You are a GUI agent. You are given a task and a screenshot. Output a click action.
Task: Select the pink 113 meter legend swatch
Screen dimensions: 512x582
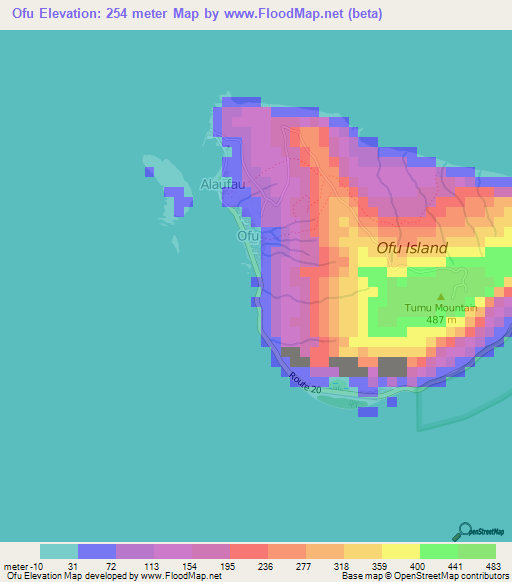[173, 552]
